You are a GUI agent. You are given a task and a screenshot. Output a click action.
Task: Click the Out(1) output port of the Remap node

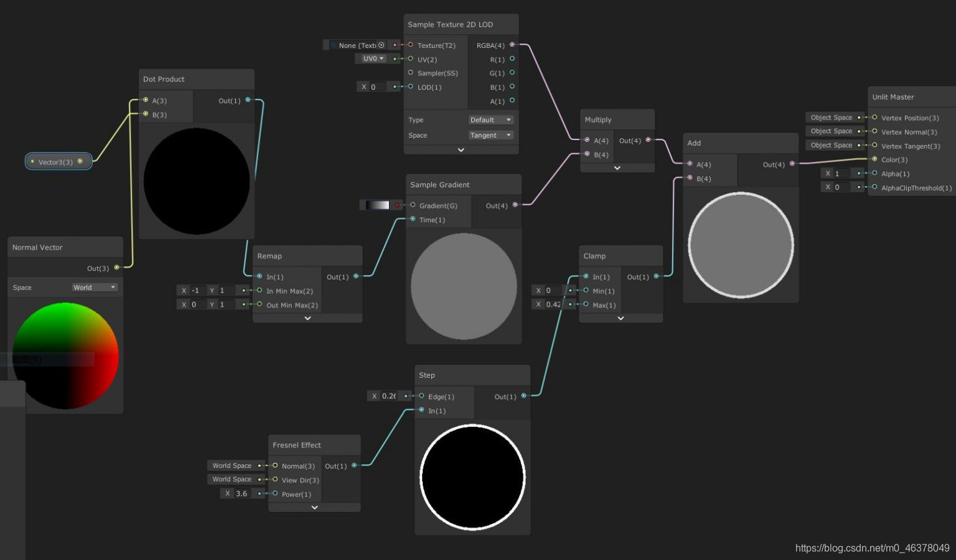coord(355,276)
